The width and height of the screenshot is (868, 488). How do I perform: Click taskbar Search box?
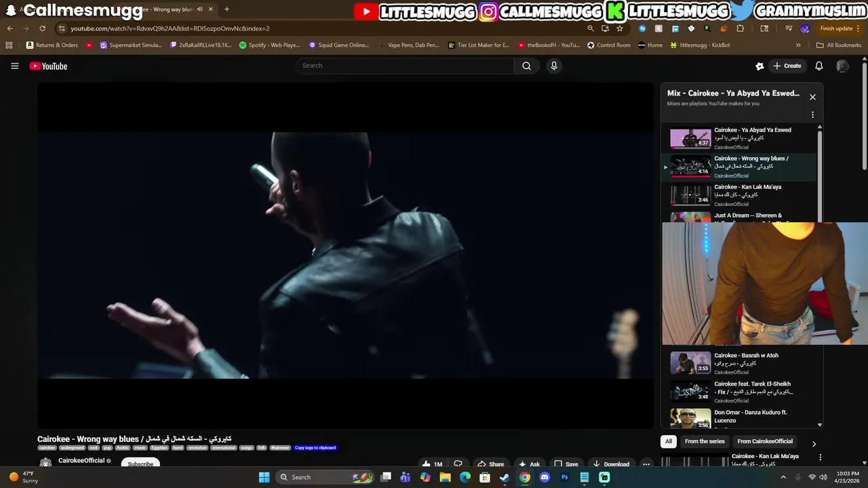(x=325, y=477)
